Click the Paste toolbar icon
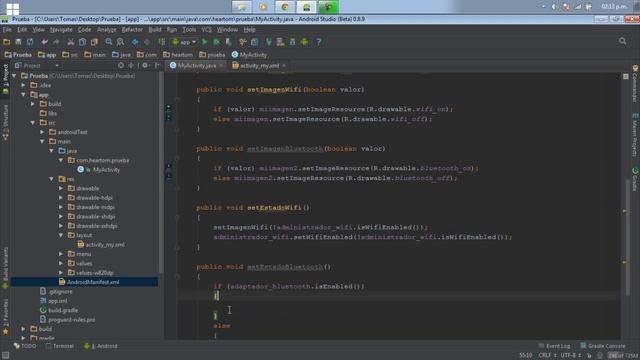 click(x=94, y=42)
